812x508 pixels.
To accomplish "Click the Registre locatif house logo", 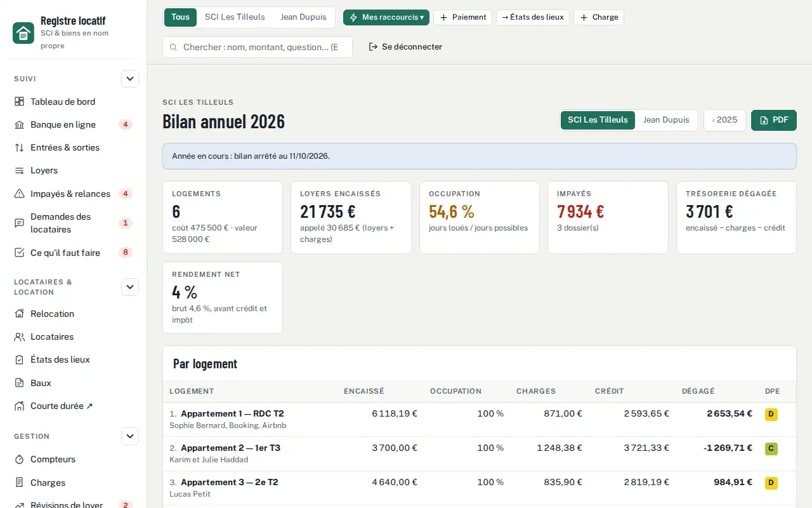I will tap(23, 33).
